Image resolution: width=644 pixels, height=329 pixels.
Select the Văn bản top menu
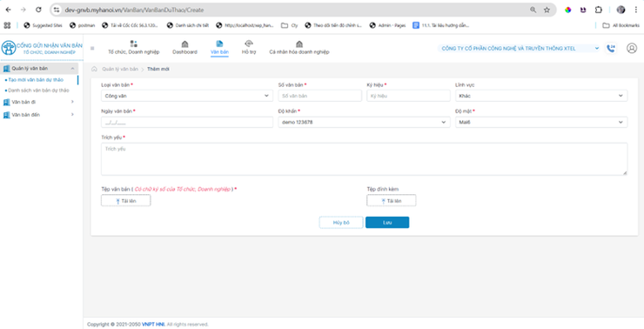[219, 48]
